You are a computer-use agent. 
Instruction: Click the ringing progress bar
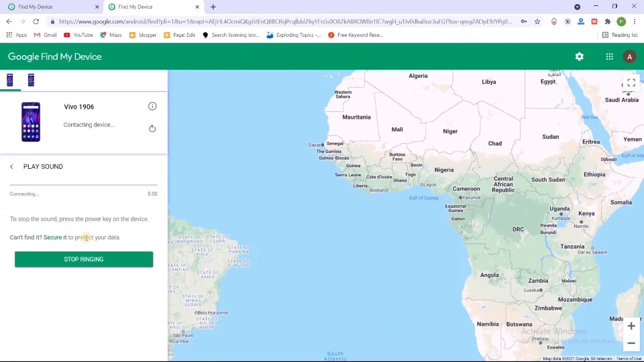(84, 185)
